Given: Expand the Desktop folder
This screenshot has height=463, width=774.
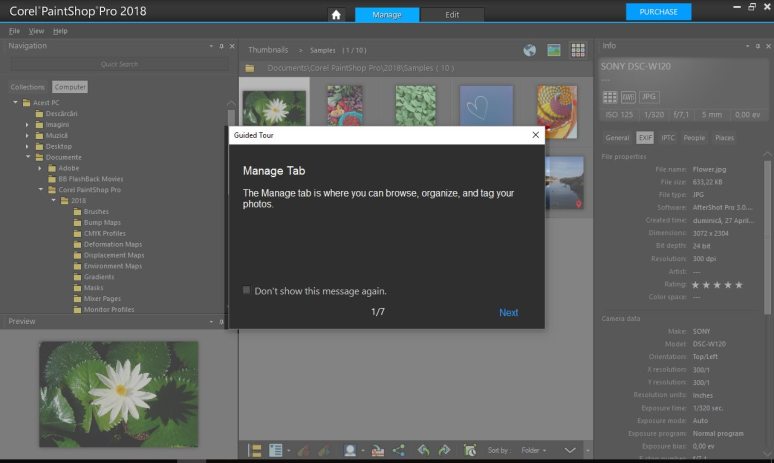Looking at the screenshot, I should pos(27,146).
